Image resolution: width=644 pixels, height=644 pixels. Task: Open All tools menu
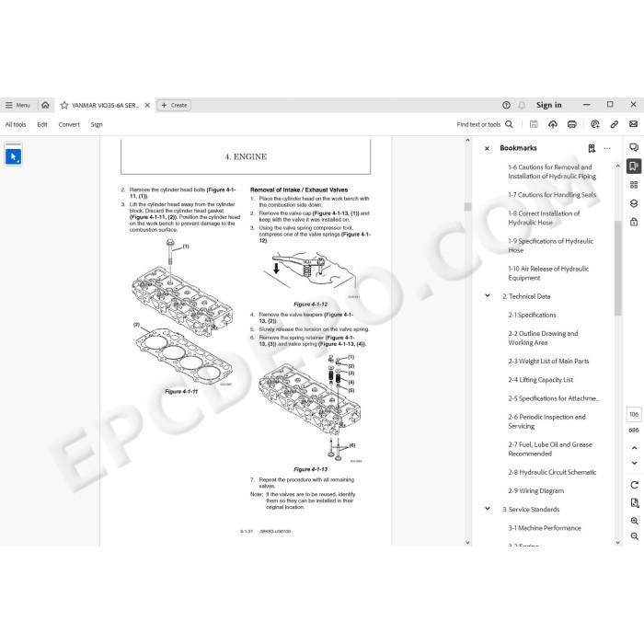click(16, 124)
